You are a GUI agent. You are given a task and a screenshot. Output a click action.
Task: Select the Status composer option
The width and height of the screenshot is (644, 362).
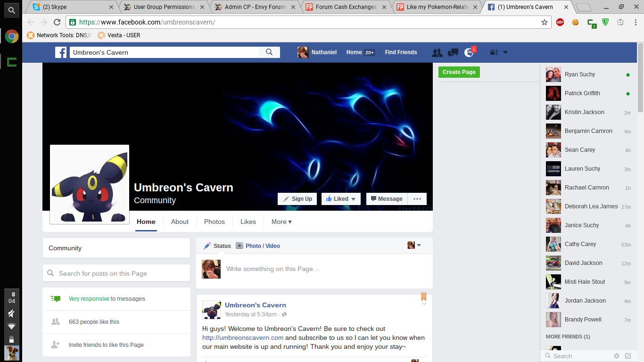tap(217, 246)
